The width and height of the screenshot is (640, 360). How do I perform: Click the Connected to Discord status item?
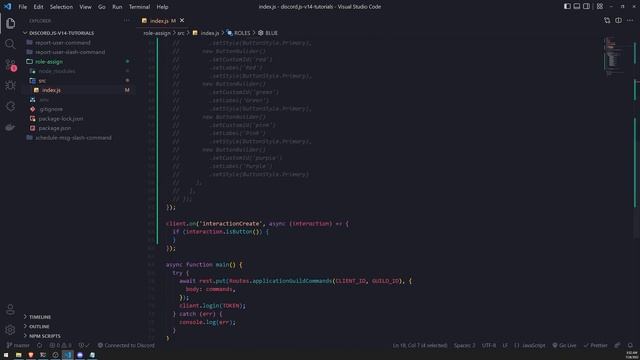click(x=126, y=345)
